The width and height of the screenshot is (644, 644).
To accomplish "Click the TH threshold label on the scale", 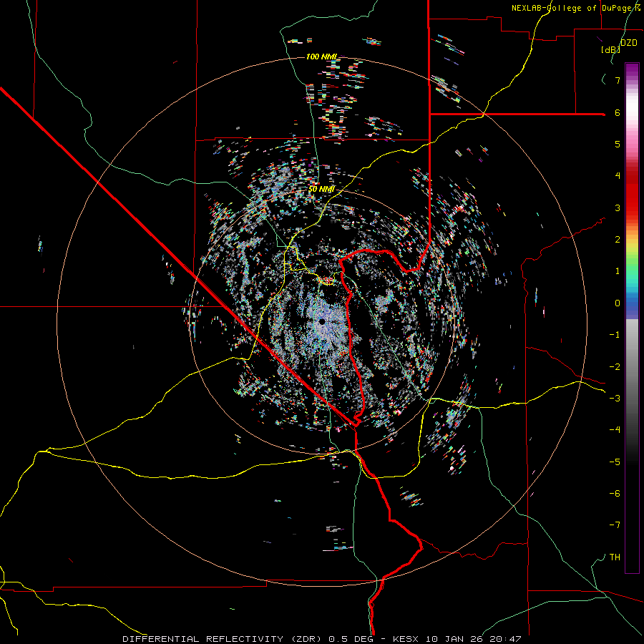I will 615,557.
